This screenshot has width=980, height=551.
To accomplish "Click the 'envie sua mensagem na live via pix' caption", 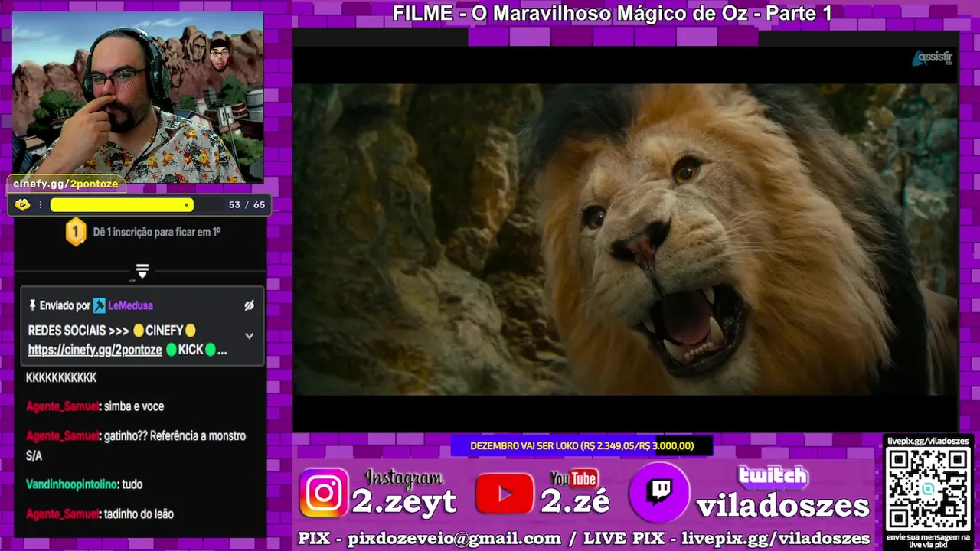I will (x=928, y=540).
